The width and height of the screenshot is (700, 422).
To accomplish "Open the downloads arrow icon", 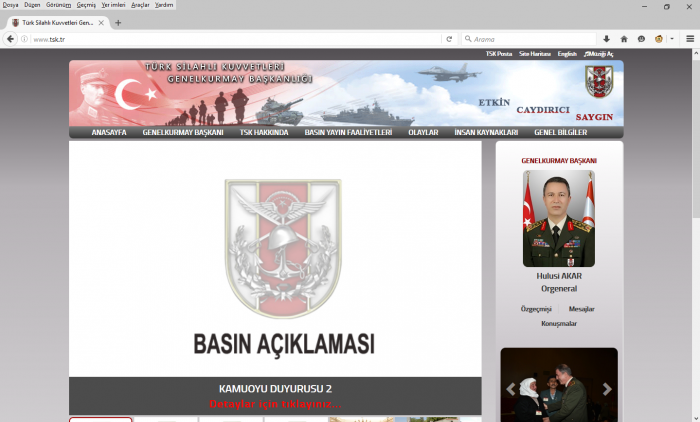I will [x=606, y=39].
